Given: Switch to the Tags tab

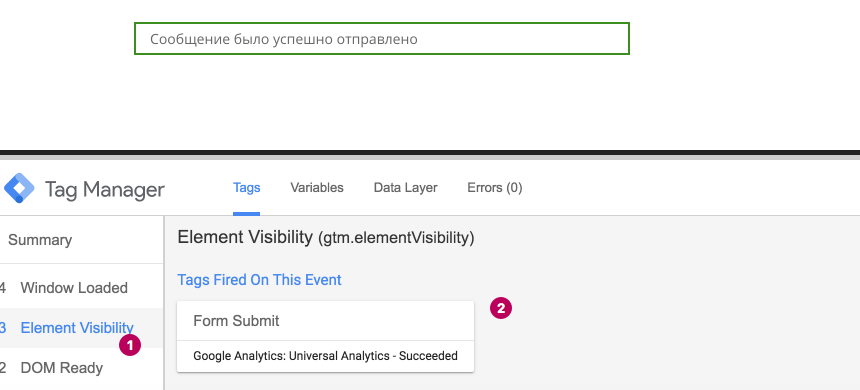Looking at the screenshot, I should coord(246,188).
